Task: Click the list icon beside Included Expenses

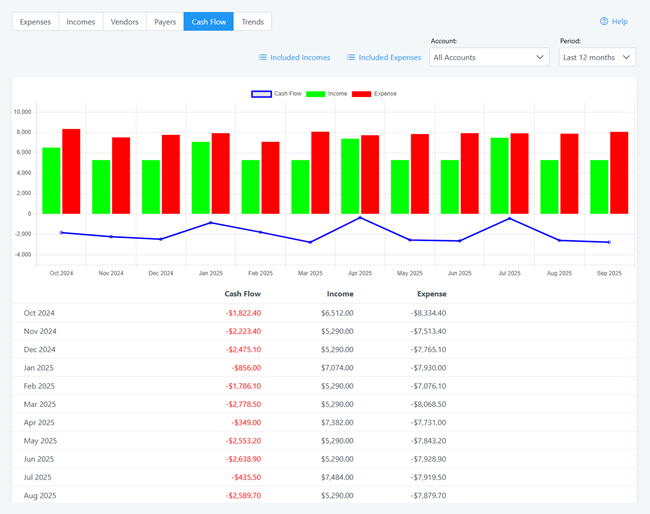Action: pos(351,58)
